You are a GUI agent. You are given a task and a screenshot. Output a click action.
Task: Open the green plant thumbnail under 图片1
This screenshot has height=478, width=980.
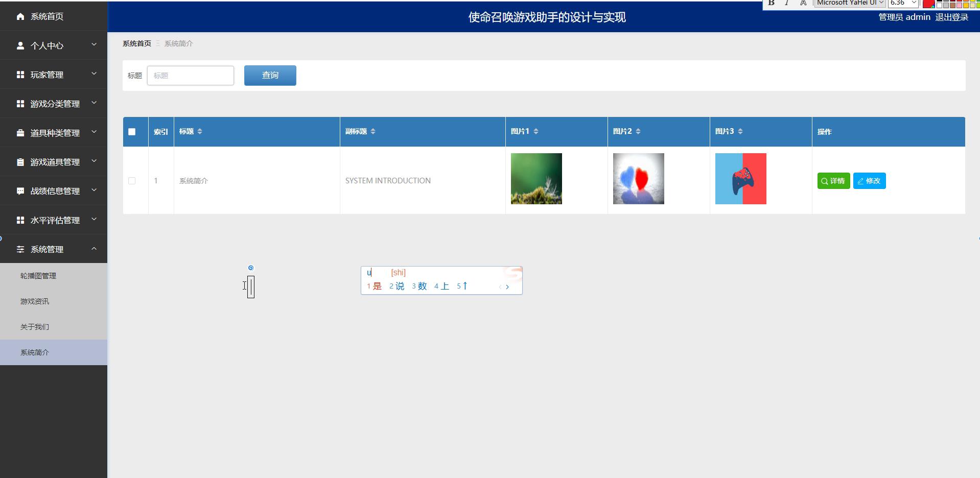536,179
